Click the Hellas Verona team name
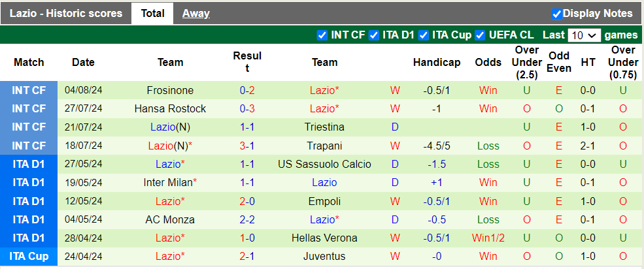The image size is (644, 269). click(324, 238)
